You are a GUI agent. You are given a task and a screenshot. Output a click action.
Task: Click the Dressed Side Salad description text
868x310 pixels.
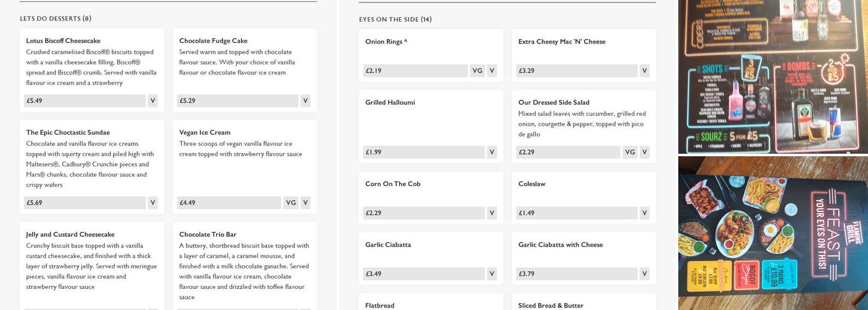(582, 124)
